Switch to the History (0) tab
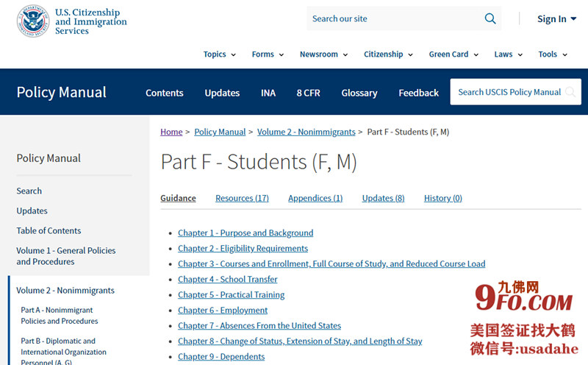The height and width of the screenshot is (365, 588). click(x=443, y=198)
